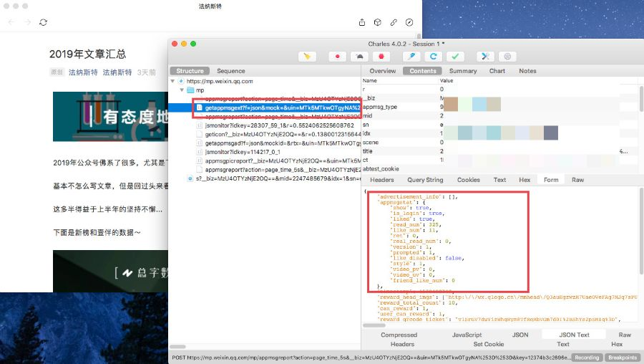Collapse the https://mp.weixin.qq.com host node
Viewport: 644px width, 364px height.
tap(173, 81)
